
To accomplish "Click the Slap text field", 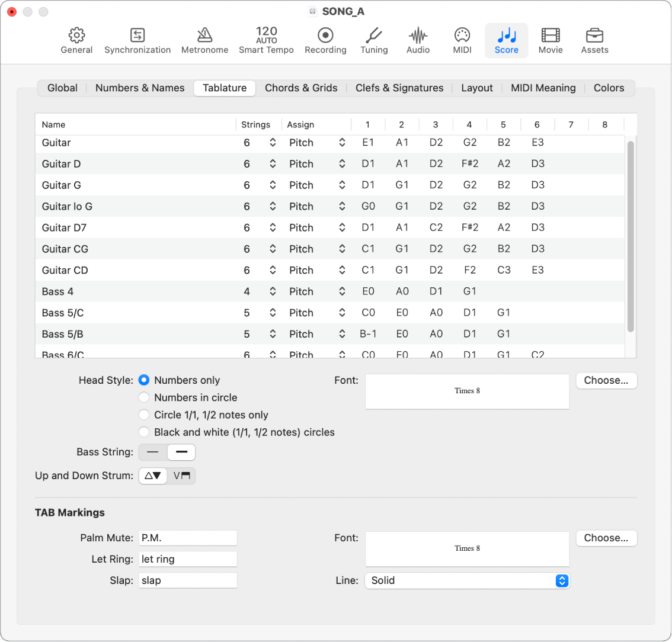I will click(x=188, y=581).
